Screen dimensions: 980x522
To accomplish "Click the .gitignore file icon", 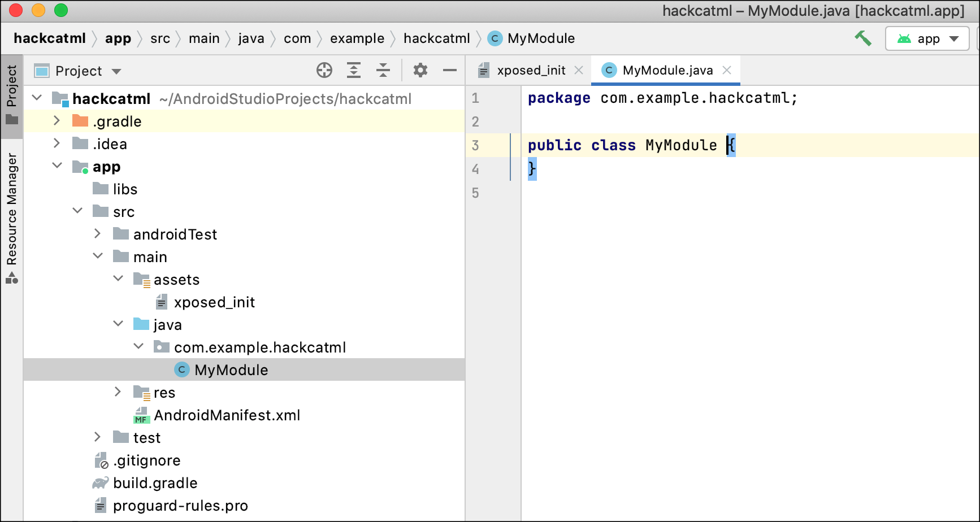I will (x=101, y=460).
